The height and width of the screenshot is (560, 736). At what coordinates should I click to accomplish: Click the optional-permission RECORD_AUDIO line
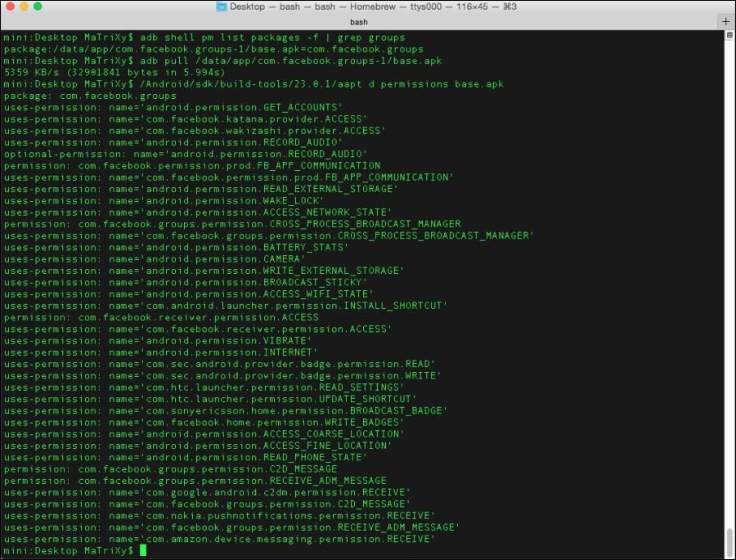tap(186, 155)
